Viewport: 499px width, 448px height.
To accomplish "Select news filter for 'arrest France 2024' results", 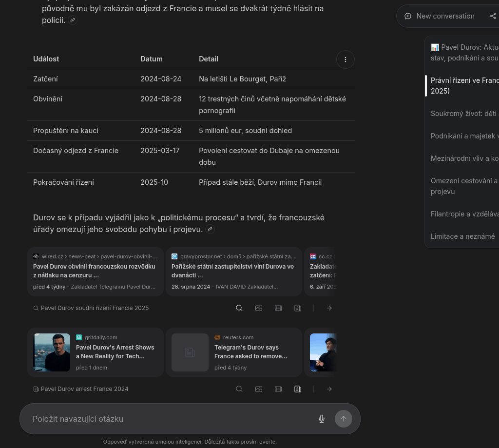I will tap(298, 389).
